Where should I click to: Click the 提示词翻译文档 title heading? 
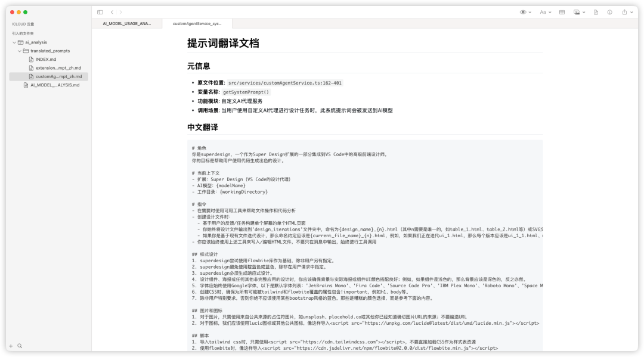pos(223,43)
